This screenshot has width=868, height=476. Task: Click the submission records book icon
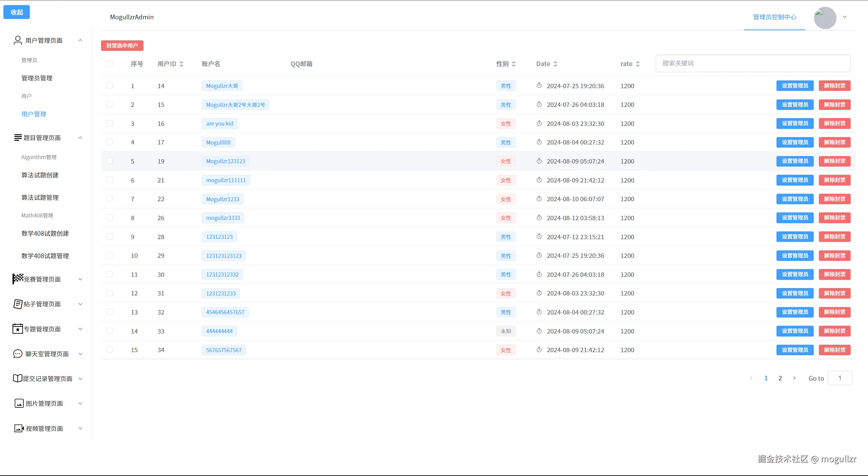pos(18,378)
